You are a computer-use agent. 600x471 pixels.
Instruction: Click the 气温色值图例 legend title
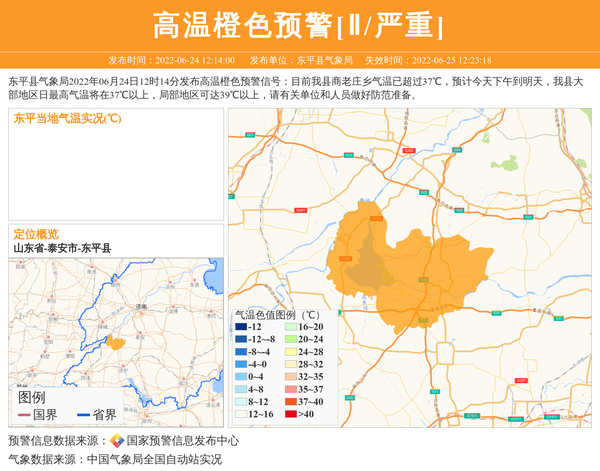(x=277, y=314)
